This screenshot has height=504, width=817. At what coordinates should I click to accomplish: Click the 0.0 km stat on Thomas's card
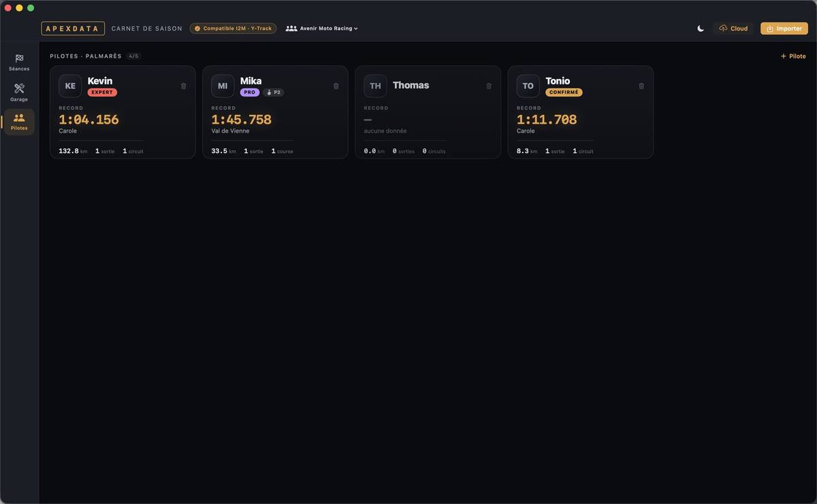pos(374,151)
